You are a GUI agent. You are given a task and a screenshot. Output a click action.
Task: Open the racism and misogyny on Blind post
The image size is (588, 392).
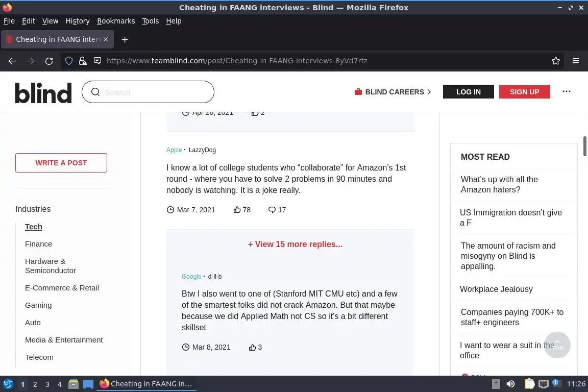[x=508, y=256]
